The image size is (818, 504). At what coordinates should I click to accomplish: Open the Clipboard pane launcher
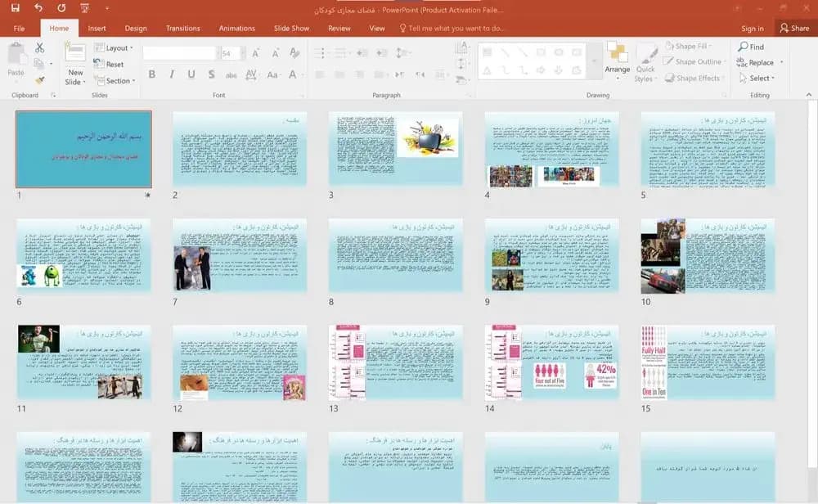pos(52,95)
